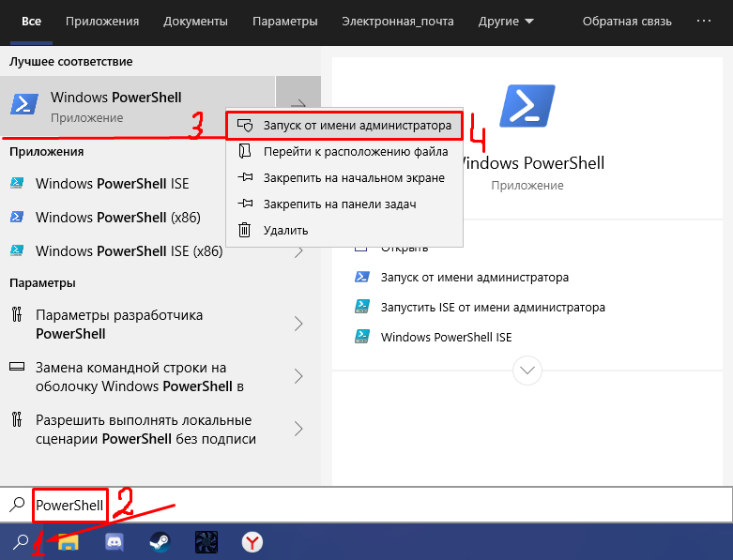The width and height of the screenshot is (733, 560).
Task: Expand chevron for Замена командной строки
Action: 298,376
